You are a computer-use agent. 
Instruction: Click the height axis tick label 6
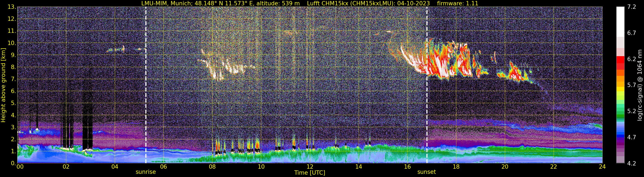pyautogui.click(x=13, y=91)
